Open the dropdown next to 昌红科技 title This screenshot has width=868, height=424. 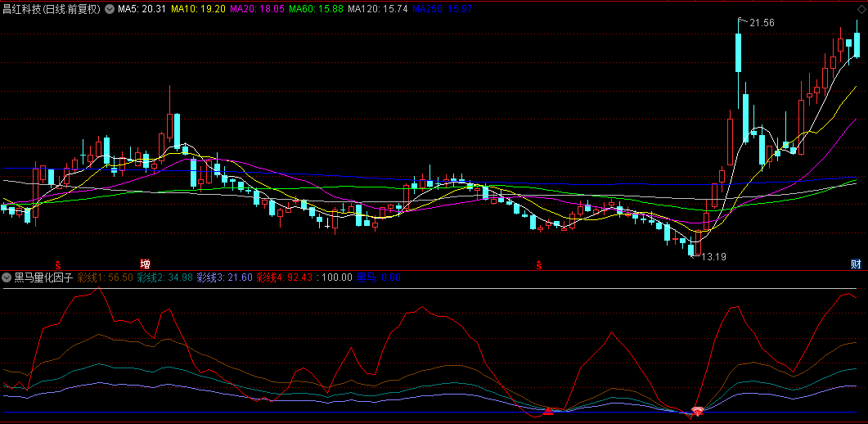tap(109, 9)
